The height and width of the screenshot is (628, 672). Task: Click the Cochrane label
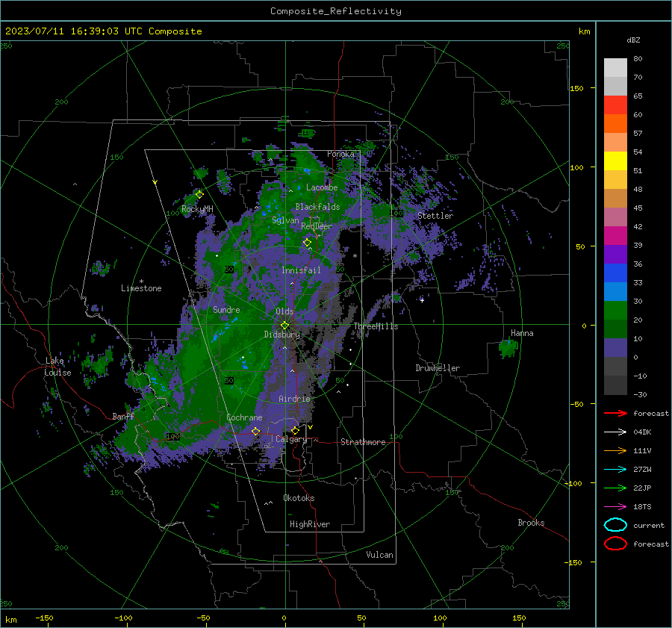tap(244, 417)
